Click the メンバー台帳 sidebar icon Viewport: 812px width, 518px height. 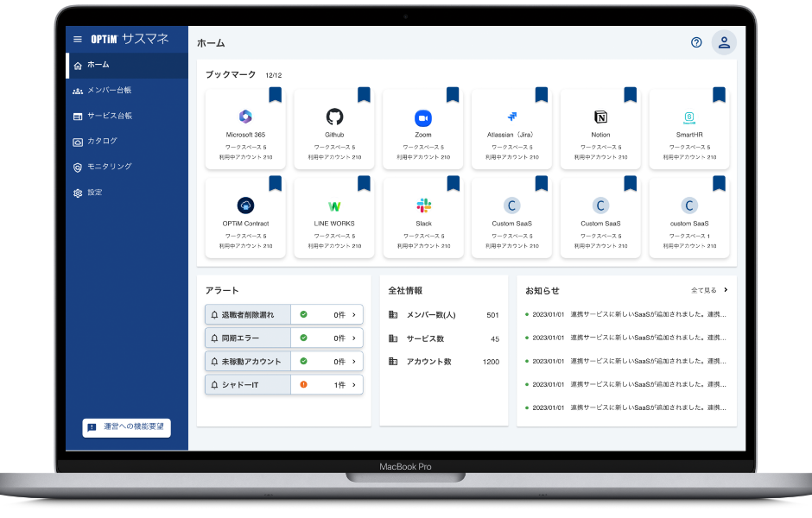[76, 90]
